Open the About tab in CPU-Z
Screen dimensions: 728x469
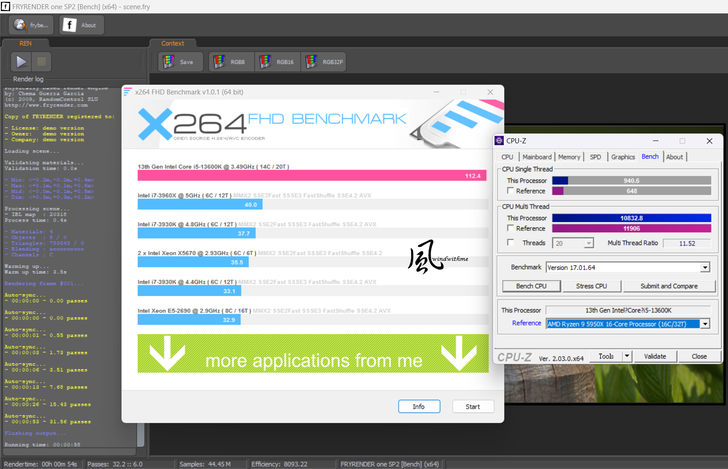point(674,157)
